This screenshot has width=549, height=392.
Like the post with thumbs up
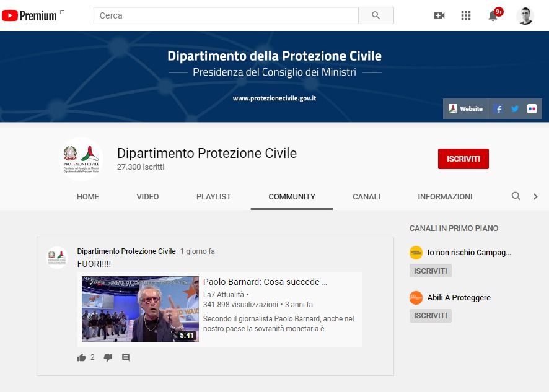(82, 357)
